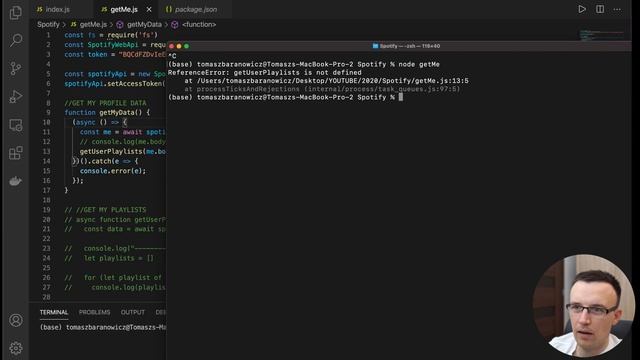This screenshot has height=360, width=640.
Task: Click the getMe.js:13:5 stack trace path
Action: click(333, 81)
